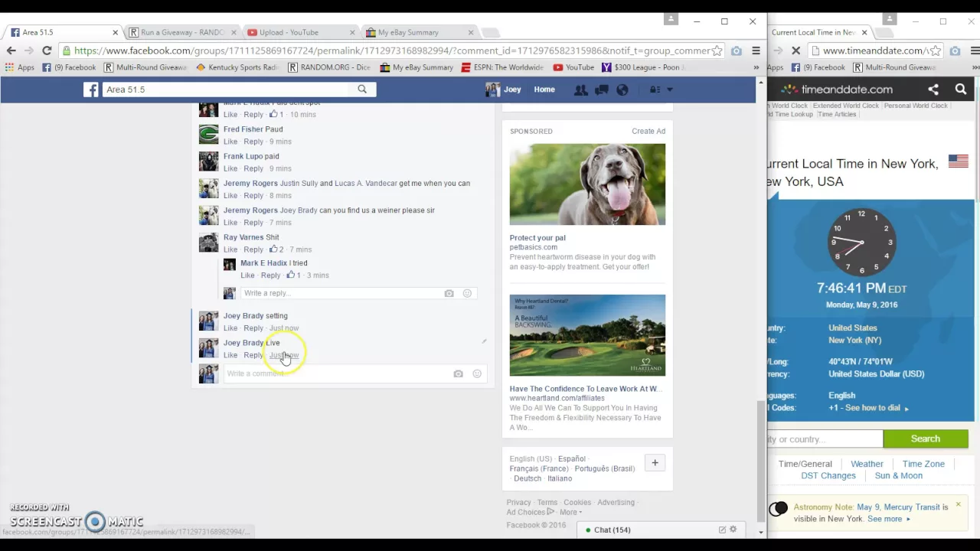Open the Chrome menu in the Facebook window
The height and width of the screenshot is (551, 980).
756,51
